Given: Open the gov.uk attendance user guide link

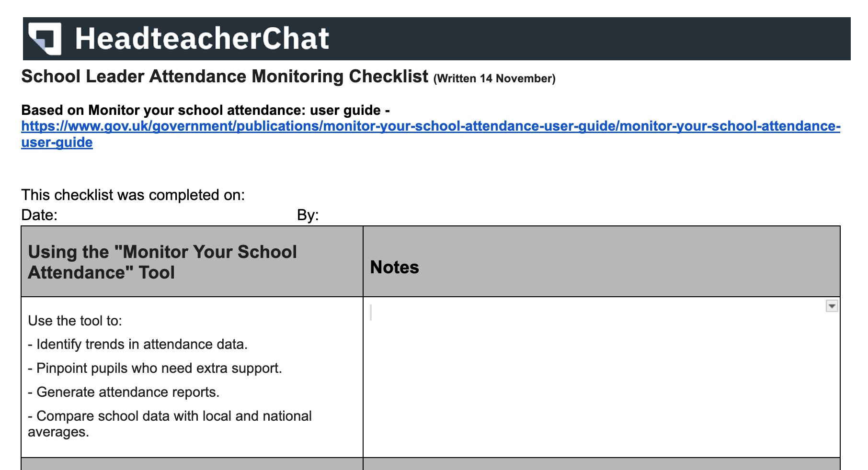Looking at the screenshot, I should tap(431, 126).
